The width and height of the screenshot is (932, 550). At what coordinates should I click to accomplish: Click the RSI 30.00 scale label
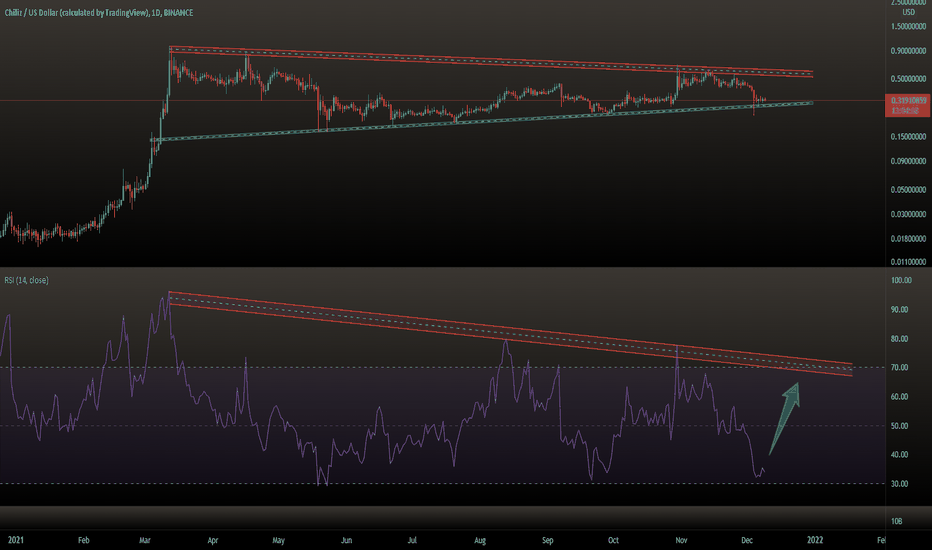point(899,483)
